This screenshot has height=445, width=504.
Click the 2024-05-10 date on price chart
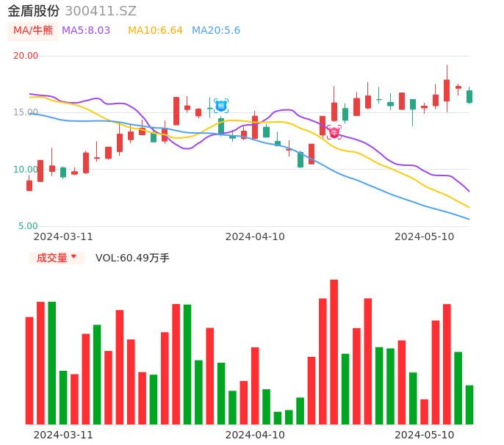point(425,236)
